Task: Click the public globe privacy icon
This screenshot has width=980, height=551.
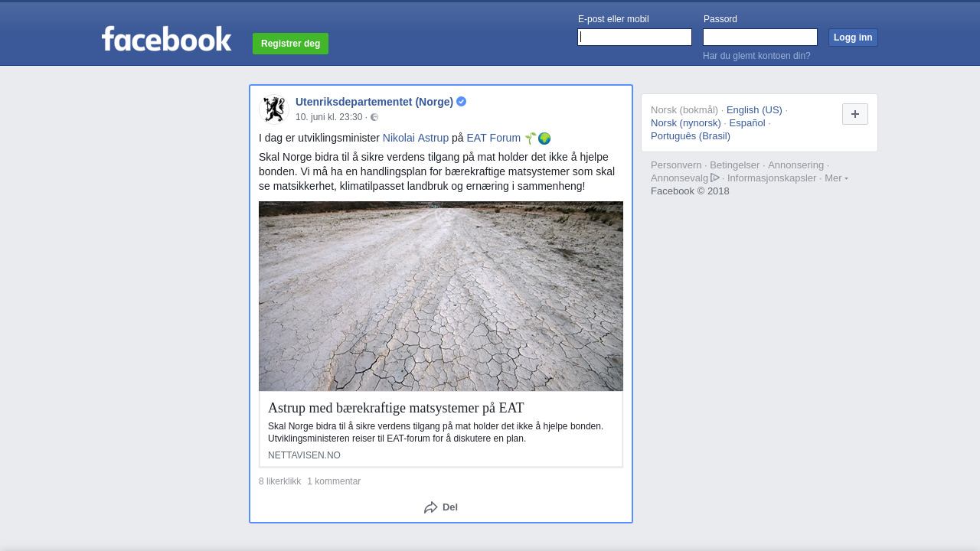Action: 374,117
